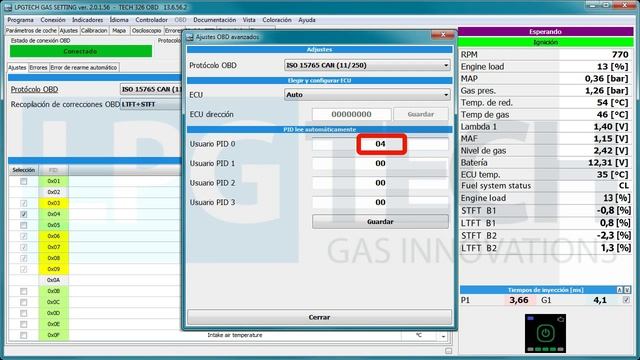
Task: Toggle the G1 injector checkbox
Action: pos(626,300)
